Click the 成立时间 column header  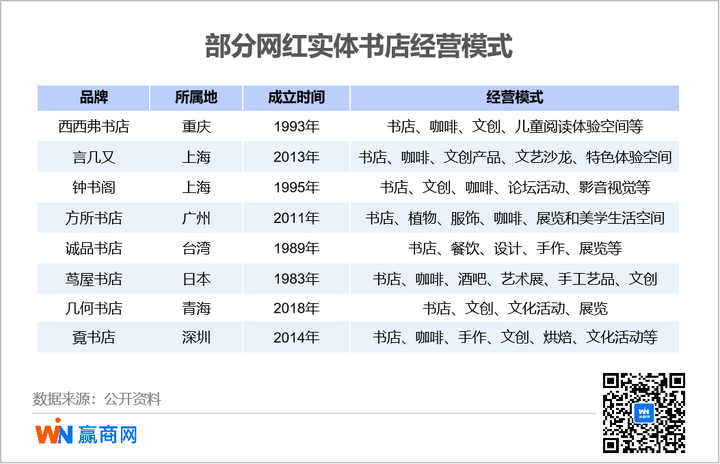pos(296,97)
